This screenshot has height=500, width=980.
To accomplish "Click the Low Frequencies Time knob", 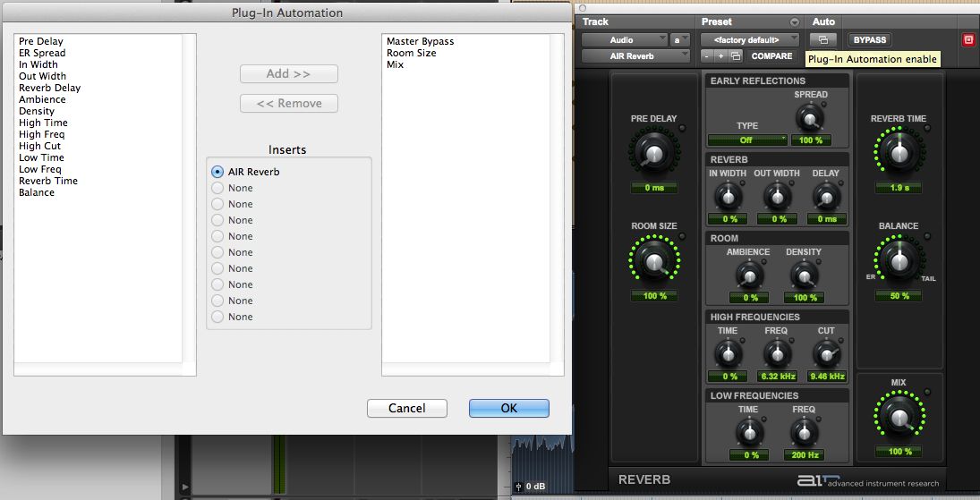I will click(749, 433).
